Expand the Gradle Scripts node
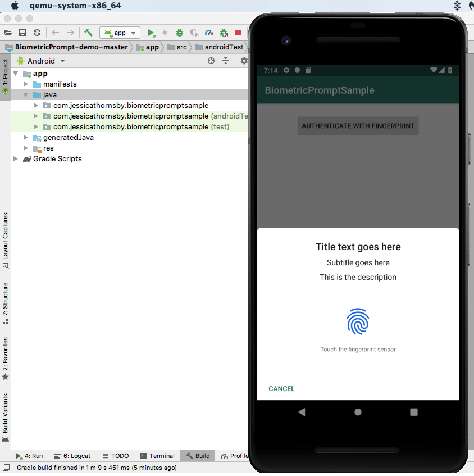474x476 pixels. pyautogui.click(x=16, y=159)
